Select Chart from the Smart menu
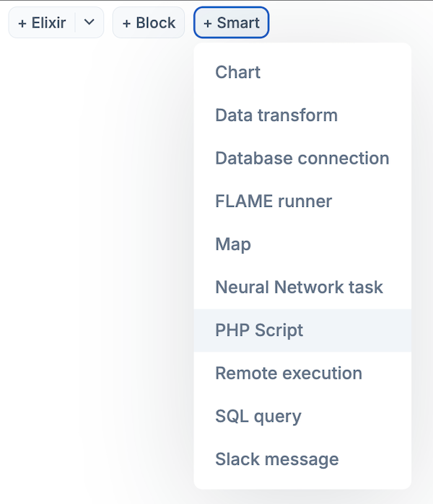The height and width of the screenshot is (504, 433). (237, 72)
